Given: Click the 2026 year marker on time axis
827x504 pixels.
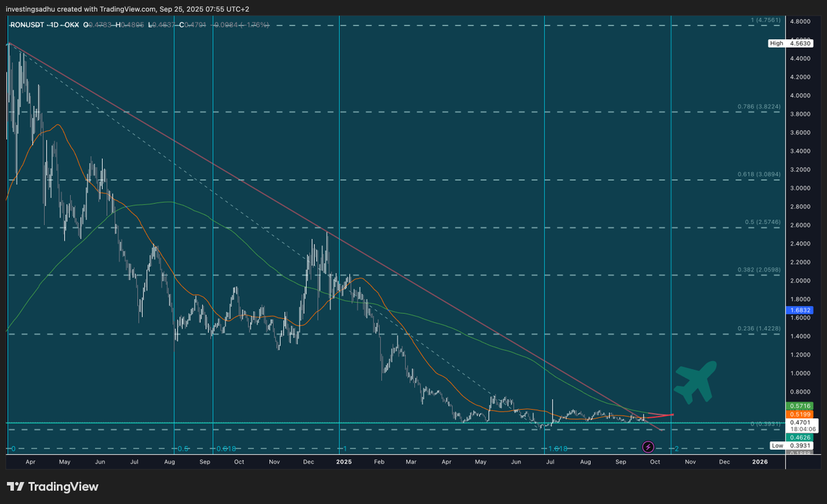Looking at the screenshot, I should pos(759,462).
